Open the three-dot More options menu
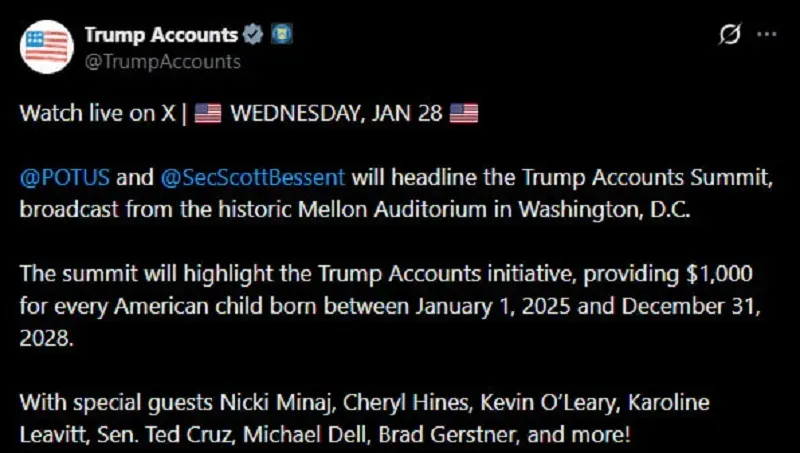800x453 pixels. click(x=766, y=34)
